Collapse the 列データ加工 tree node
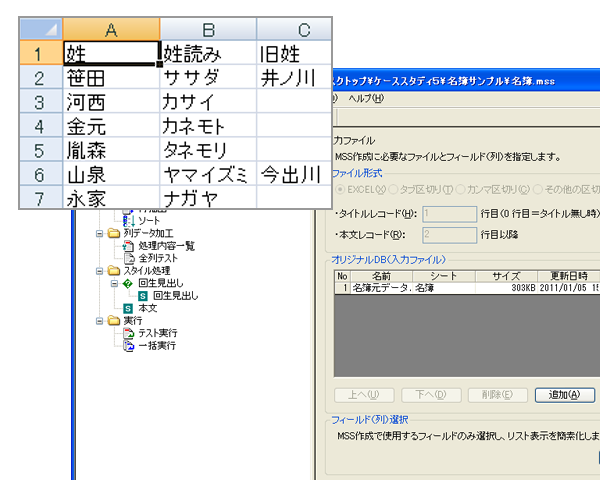 coord(99,233)
